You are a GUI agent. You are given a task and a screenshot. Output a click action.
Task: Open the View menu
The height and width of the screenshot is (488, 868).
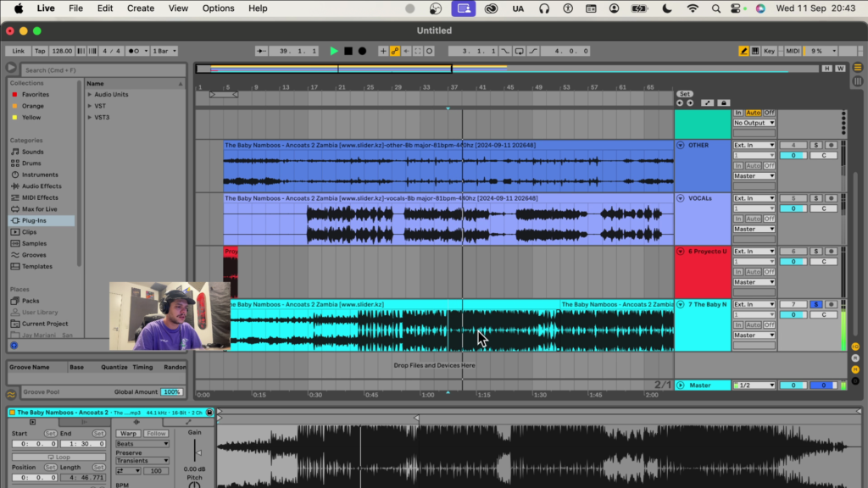pyautogui.click(x=178, y=8)
